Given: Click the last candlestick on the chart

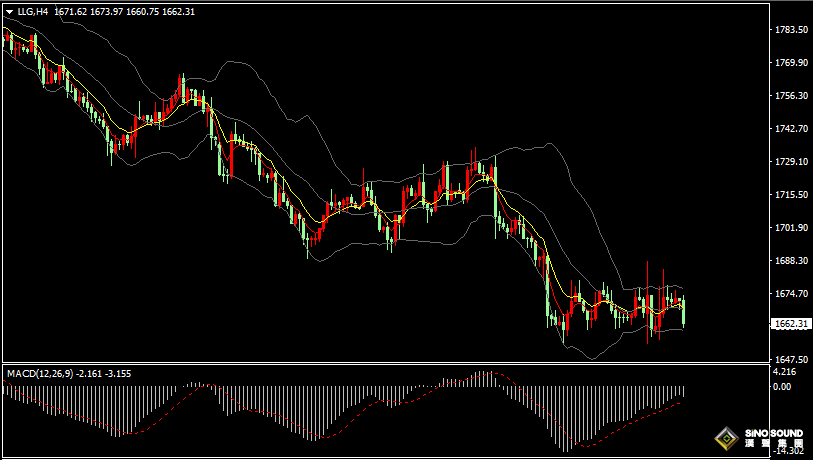Looking at the screenshot, I should 684,311.
